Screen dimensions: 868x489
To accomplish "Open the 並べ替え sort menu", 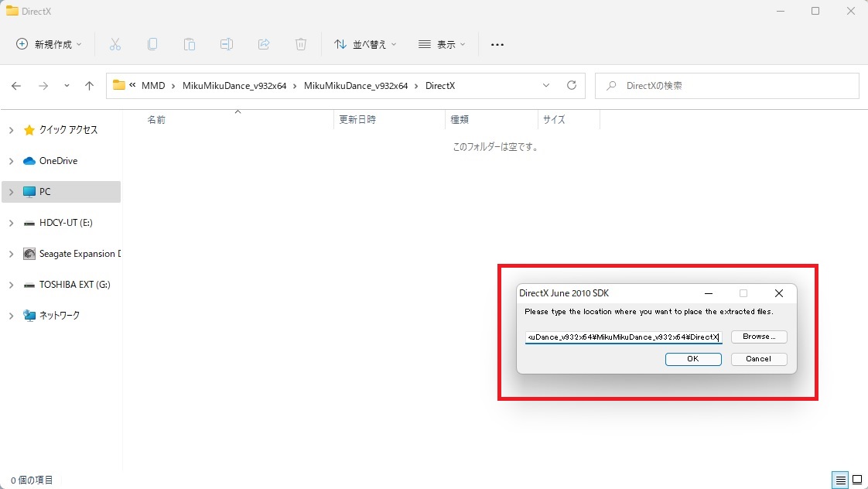I will tap(365, 44).
